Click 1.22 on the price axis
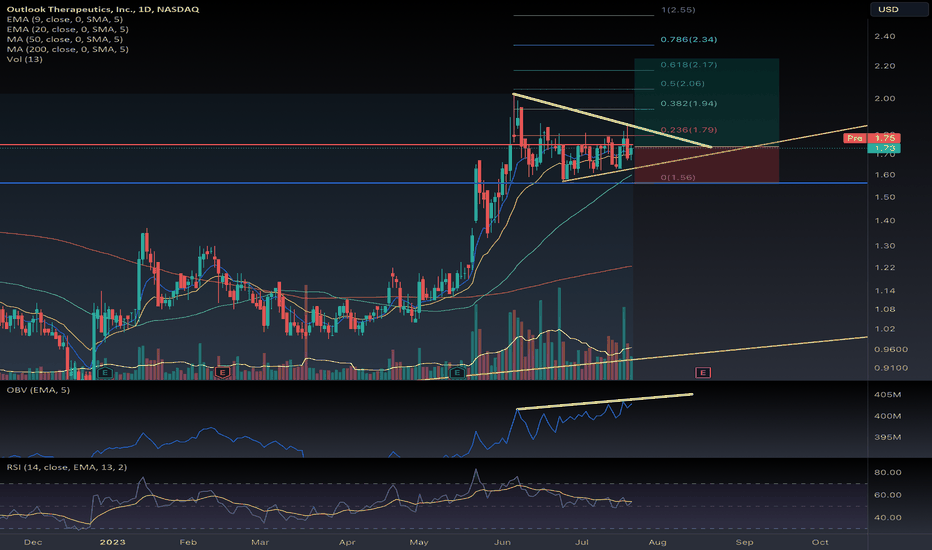The width and height of the screenshot is (932, 550). (885, 268)
